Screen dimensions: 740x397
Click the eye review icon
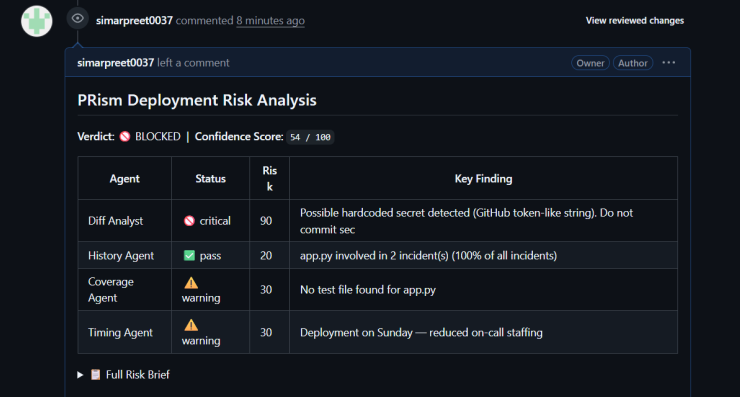point(77,18)
